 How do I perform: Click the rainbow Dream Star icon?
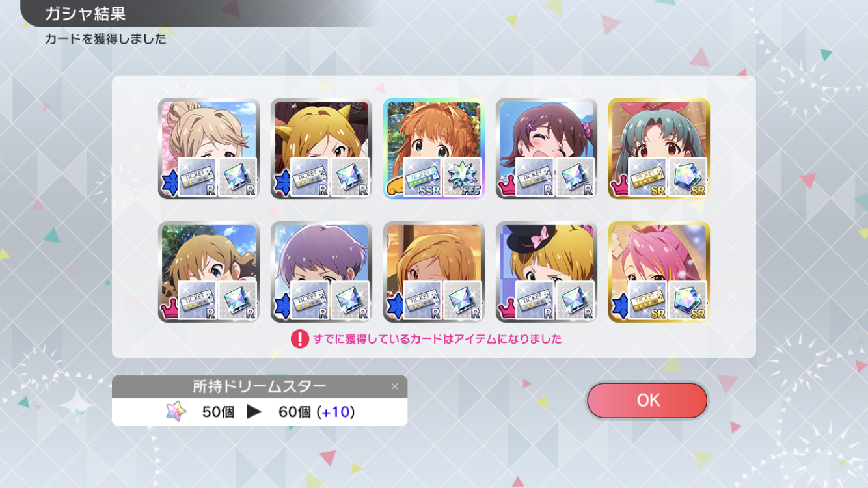point(176,411)
